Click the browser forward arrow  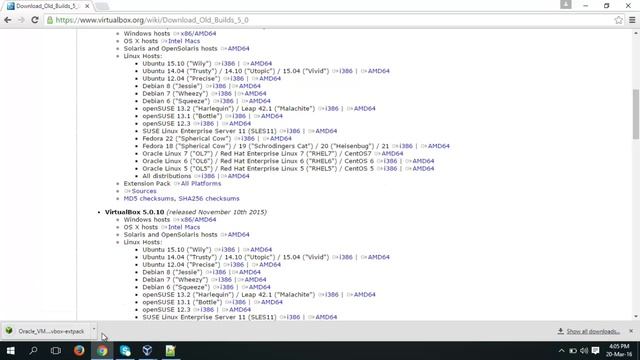(x=21, y=20)
